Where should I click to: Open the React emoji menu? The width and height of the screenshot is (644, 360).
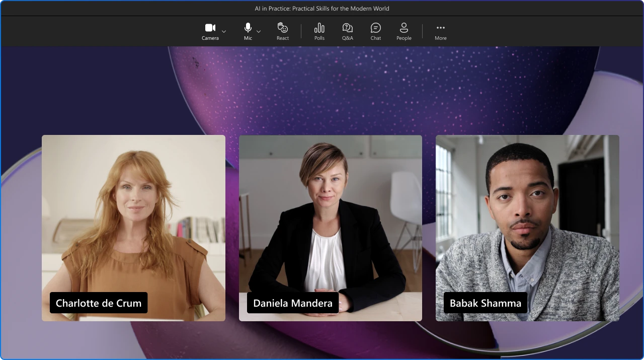[282, 31]
